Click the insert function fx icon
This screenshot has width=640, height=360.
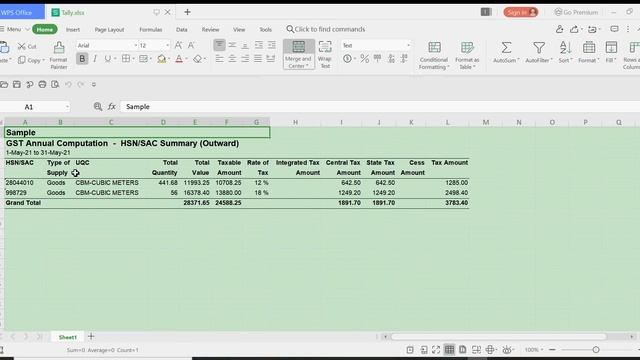click(111, 107)
